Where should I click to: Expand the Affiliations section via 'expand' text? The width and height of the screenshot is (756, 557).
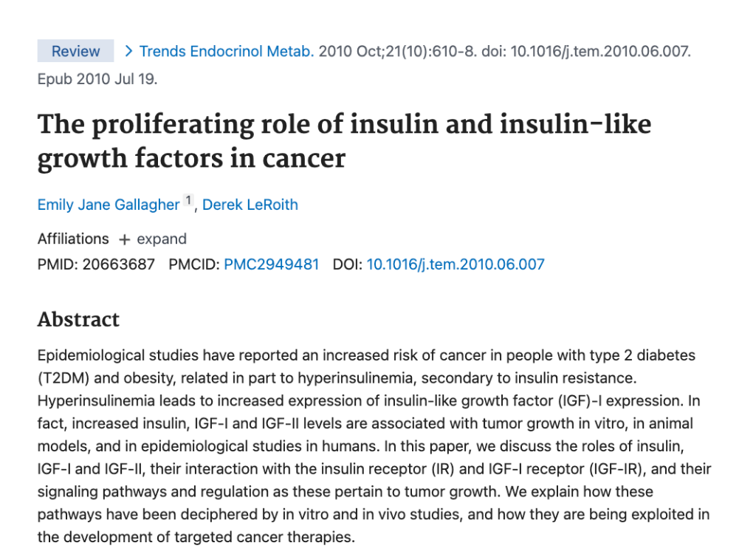(162, 239)
